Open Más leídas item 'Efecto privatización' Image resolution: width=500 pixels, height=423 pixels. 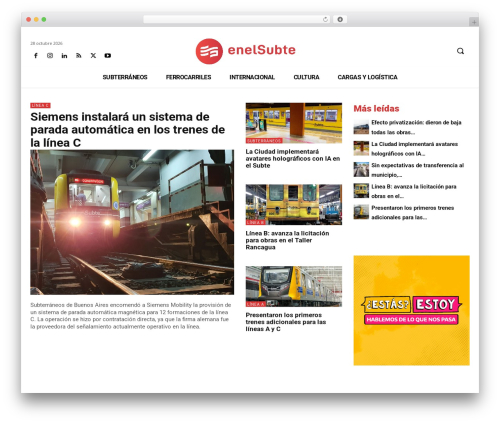(x=416, y=127)
